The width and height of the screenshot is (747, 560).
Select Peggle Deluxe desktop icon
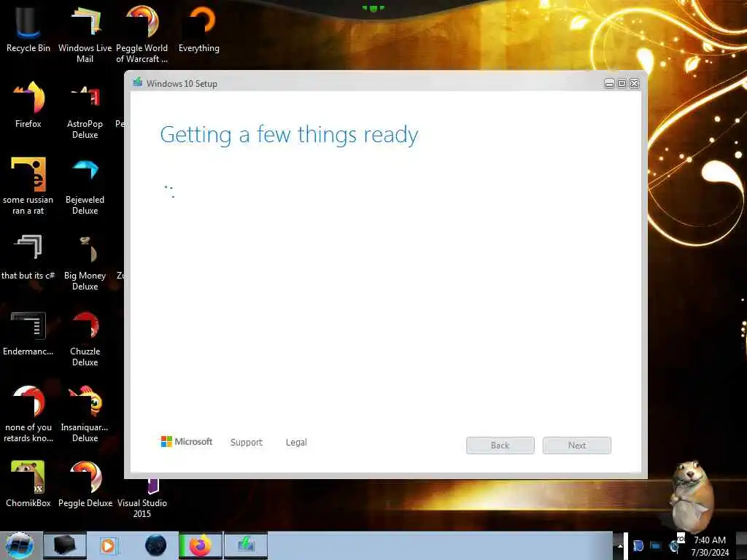point(85,483)
